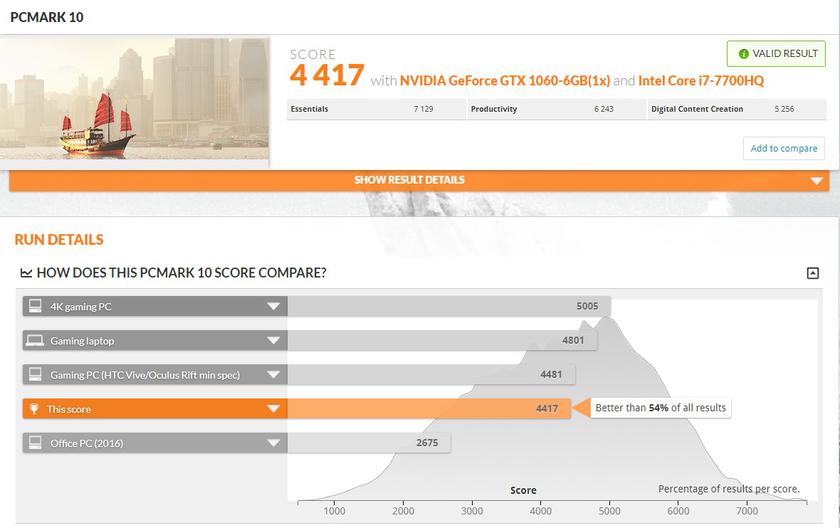Click chart icon before the score compare heading

pos(26,273)
